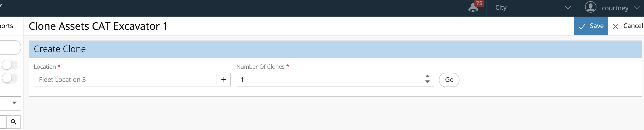Decrease Number Of Clones with down arrow
The width and height of the screenshot is (644, 130).
[x=427, y=82]
